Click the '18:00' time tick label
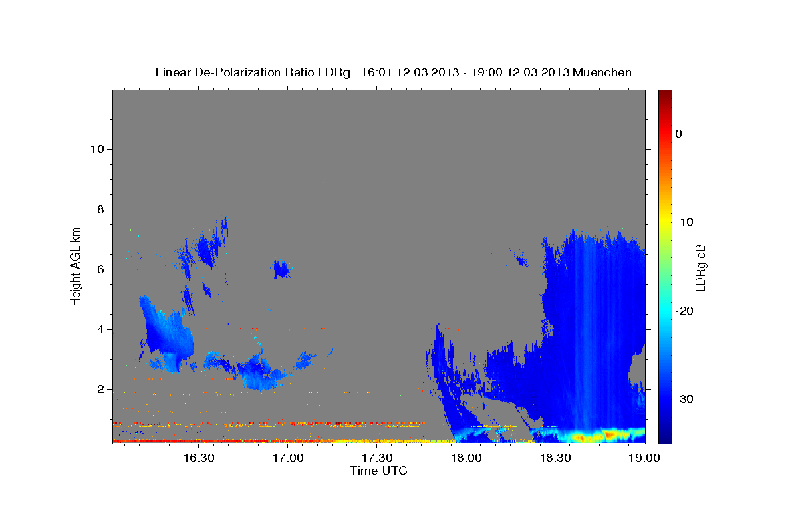This screenshot has height=532, width=798. tap(466, 458)
